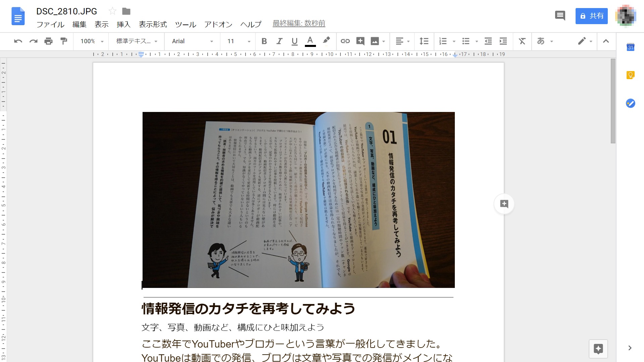This screenshot has width=644, height=362.
Task: Open the text alignment options
Action: [402, 41]
